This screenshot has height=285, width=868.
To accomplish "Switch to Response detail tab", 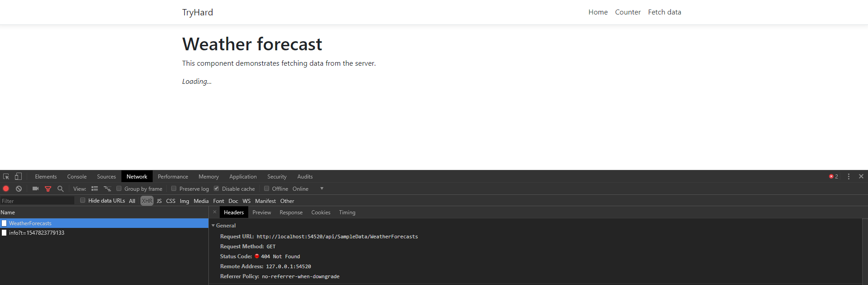I will 291,213.
